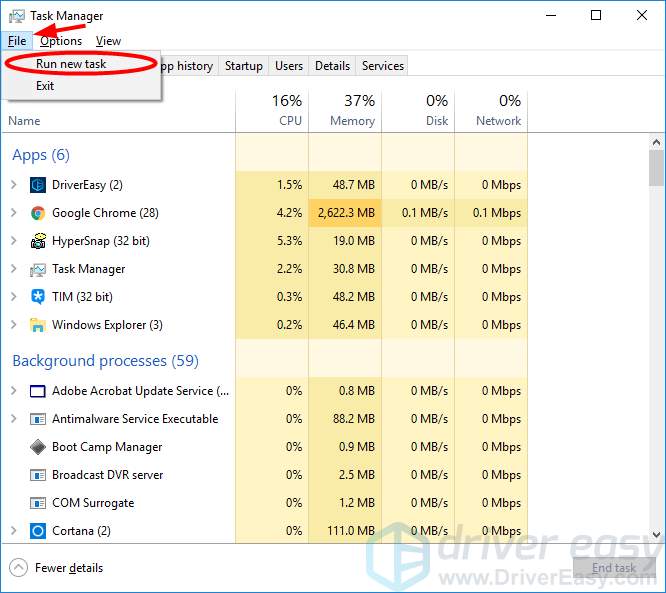Click Cortana's 111.0 MB memory value
666x593 pixels.
[351, 531]
